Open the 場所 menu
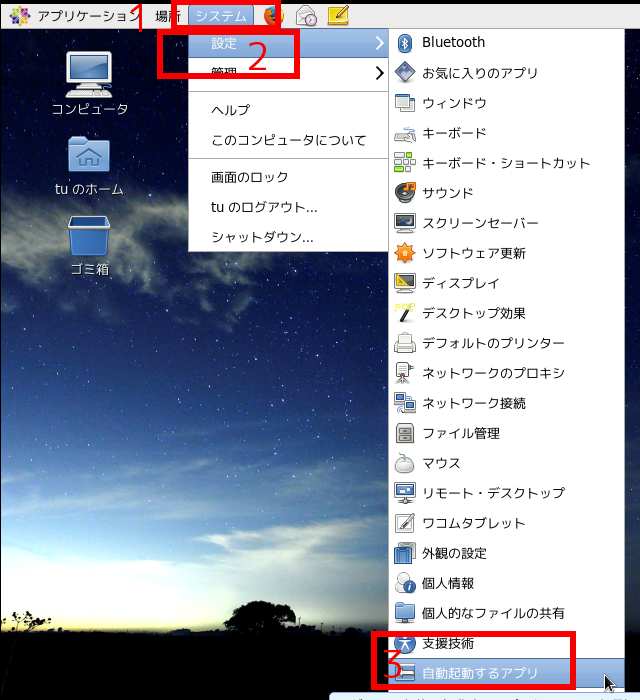The image size is (640, 700). pos(167,15)
